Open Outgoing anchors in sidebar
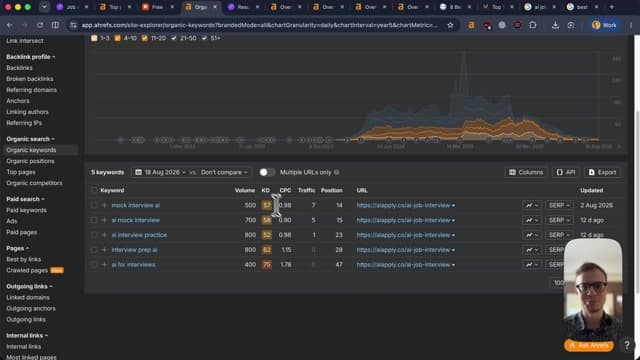Screen dimensions: 640x360 (x=31, y=309)
